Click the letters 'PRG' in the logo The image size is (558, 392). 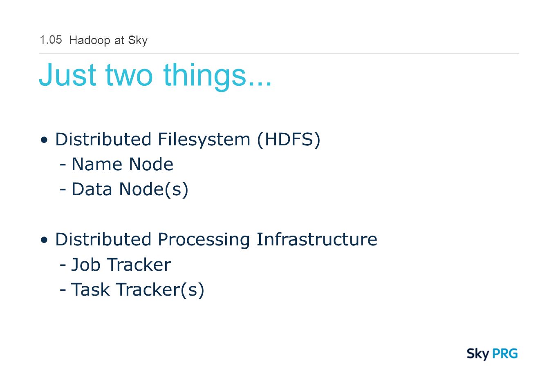[505, 353]
